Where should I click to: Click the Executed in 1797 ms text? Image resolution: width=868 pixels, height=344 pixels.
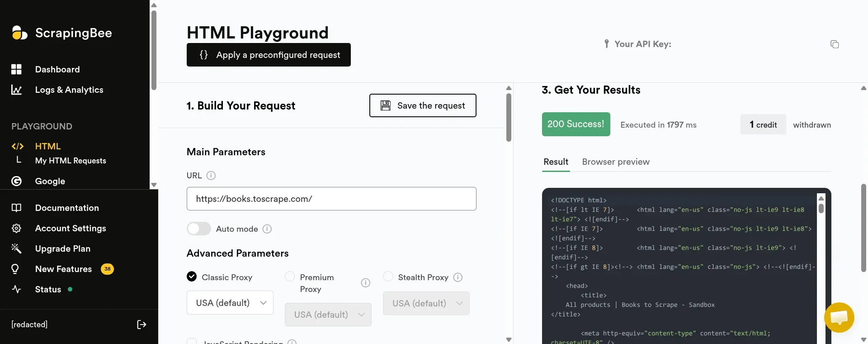[x=658, y=125]
